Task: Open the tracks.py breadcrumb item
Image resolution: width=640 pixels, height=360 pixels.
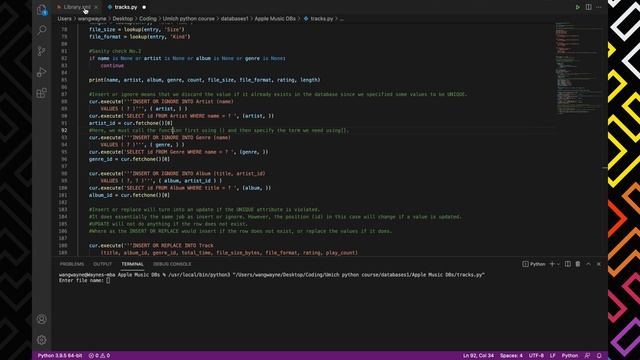Action: tap(318, 19)
